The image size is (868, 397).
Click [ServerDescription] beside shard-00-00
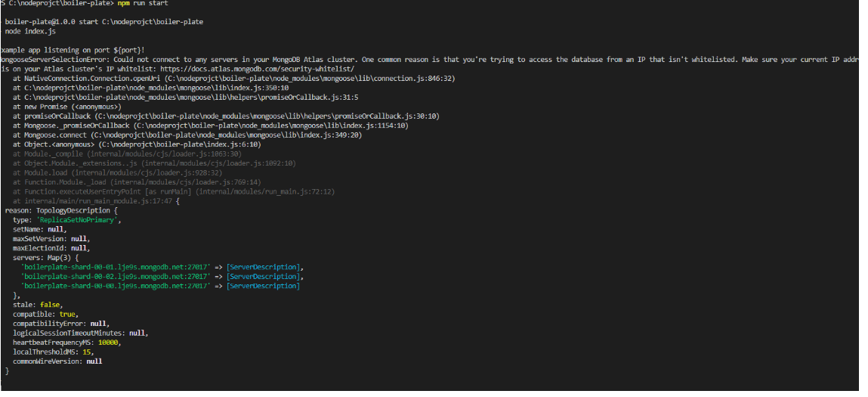point(263,286)
